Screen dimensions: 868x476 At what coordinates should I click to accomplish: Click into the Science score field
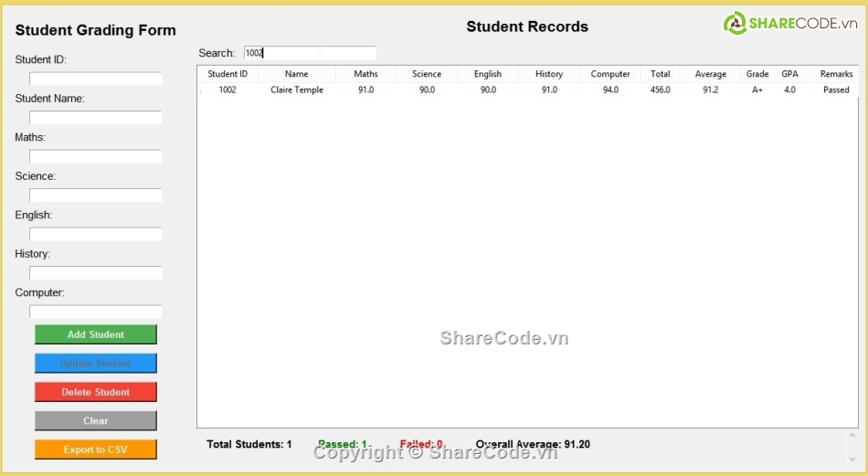pyautogui.click(x=96, y=196)
